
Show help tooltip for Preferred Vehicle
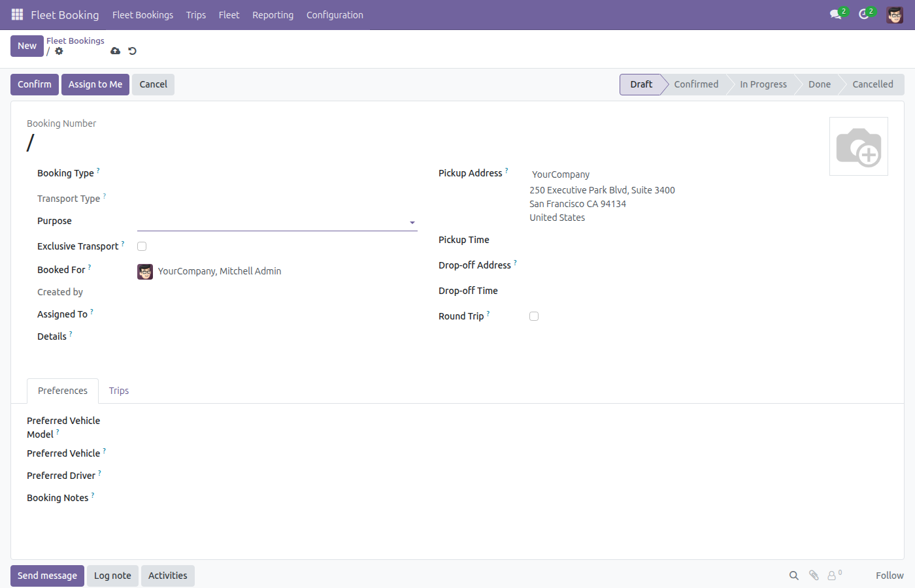105,451
